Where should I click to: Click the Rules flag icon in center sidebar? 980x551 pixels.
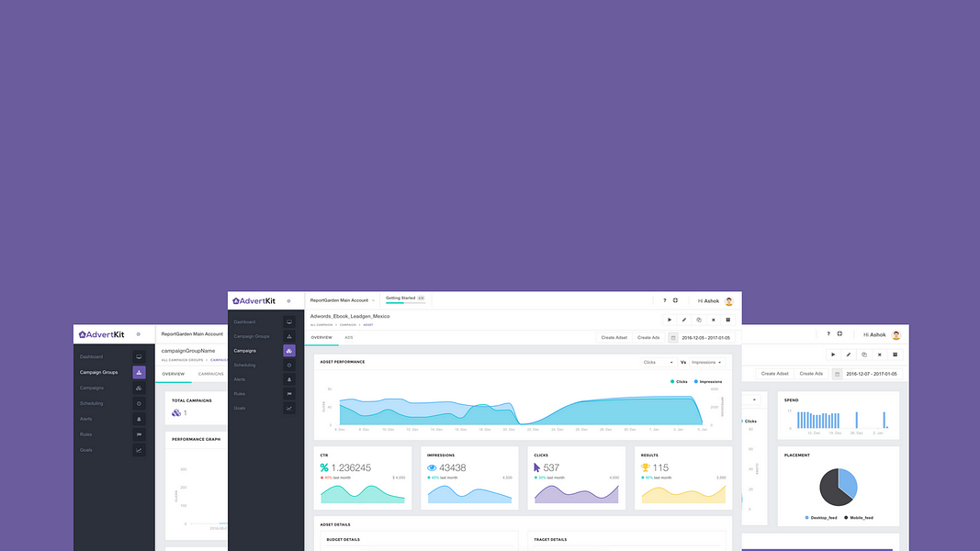tap(288, 394)
